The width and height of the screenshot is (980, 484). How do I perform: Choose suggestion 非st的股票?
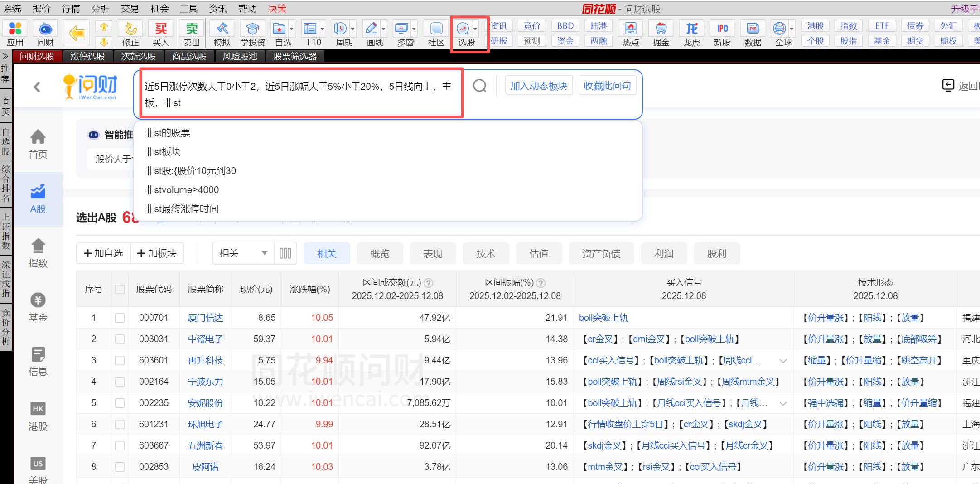pos(167,133)
